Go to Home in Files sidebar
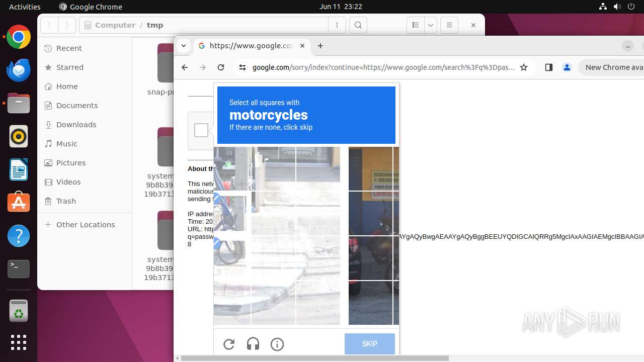Viewport: 644px width, 362px height. (x=85, y=86)
